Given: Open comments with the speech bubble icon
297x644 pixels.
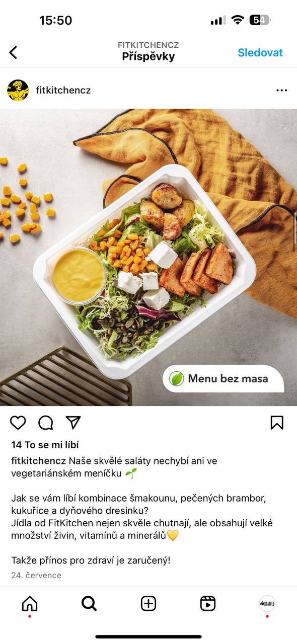Looking at the screenshot, I should 46,423.
